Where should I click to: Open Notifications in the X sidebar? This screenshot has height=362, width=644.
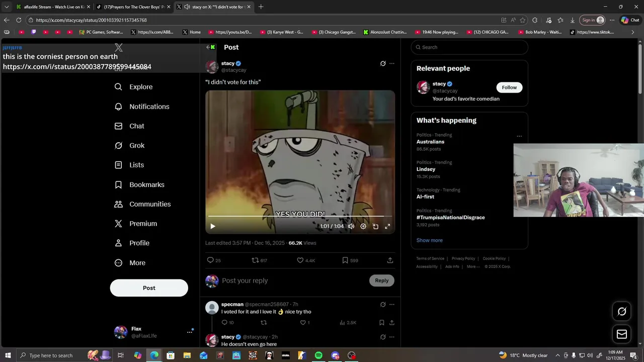click(142, 107)
